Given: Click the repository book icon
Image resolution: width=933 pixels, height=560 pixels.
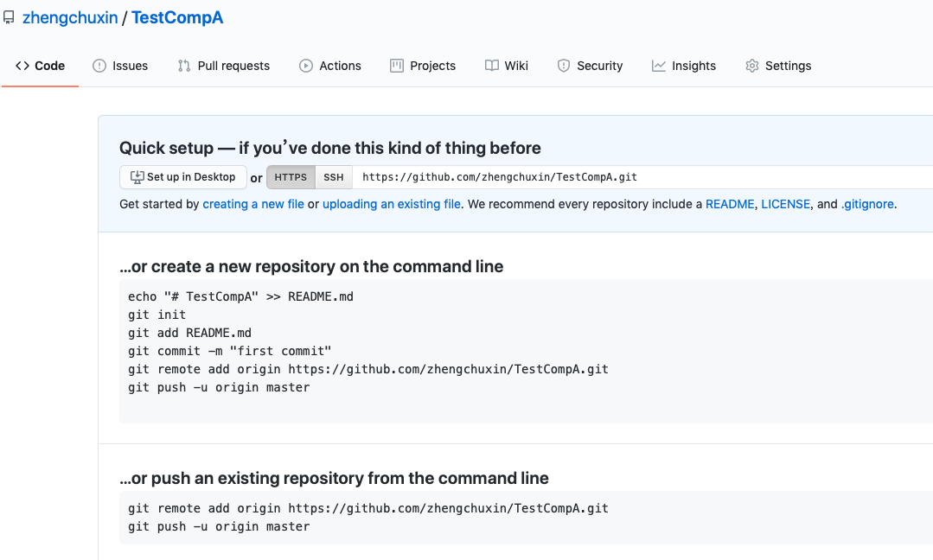Looking at the screenshot, I should click(x=9, y=17).
